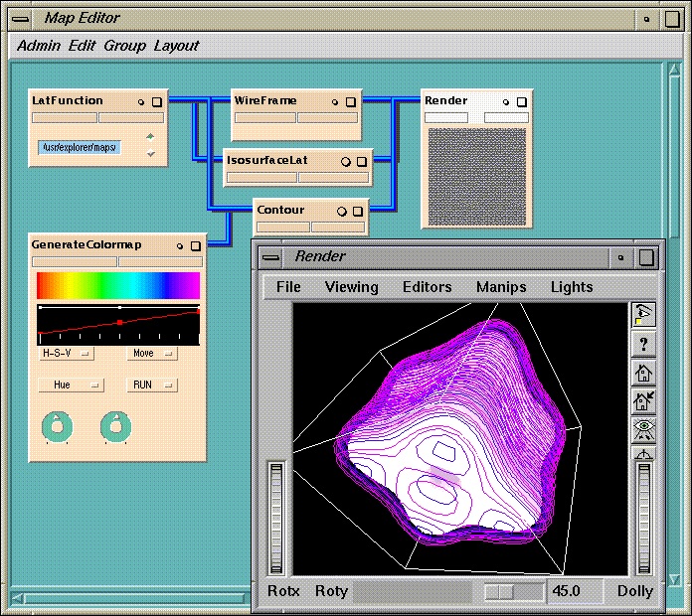Toggle the square box on WireFrame module
The width and height of the screenshot is (692, 616).
tap(351, 101)
